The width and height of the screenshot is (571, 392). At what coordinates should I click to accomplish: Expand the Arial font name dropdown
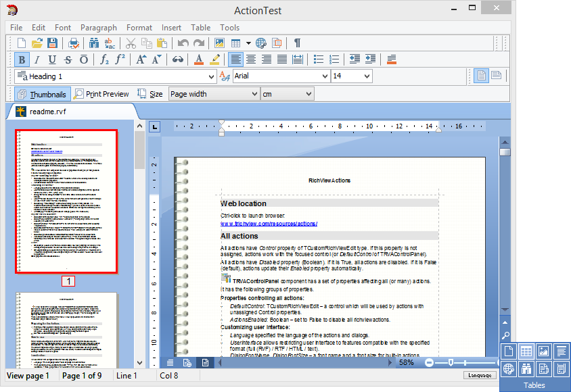[x=323, y=76]
